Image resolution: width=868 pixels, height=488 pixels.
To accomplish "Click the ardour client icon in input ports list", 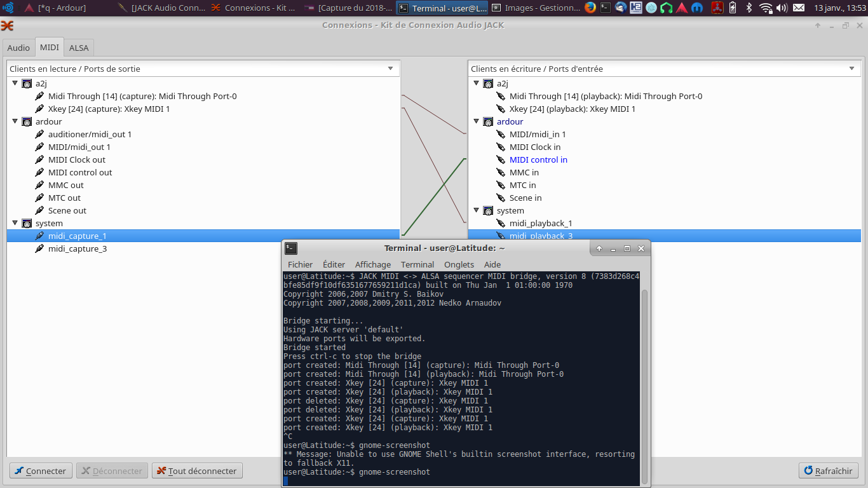I will [488, 121].
